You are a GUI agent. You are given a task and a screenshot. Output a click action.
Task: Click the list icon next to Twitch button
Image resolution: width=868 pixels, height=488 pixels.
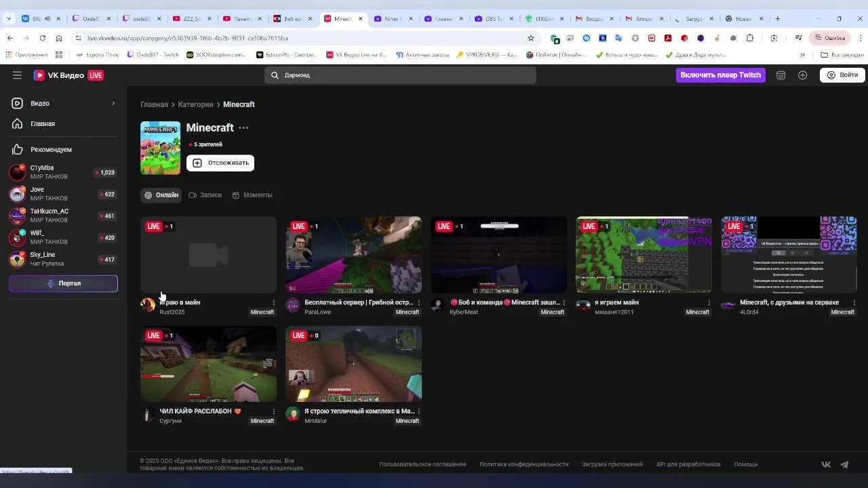pos(781,75)
